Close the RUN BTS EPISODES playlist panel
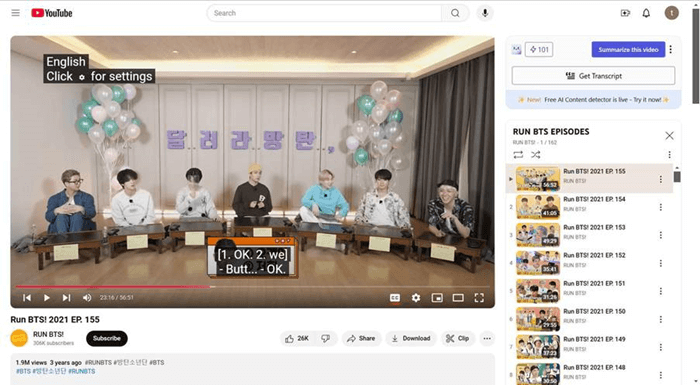The width and height of the screenshot is (700, 385). tap(669, 135)
